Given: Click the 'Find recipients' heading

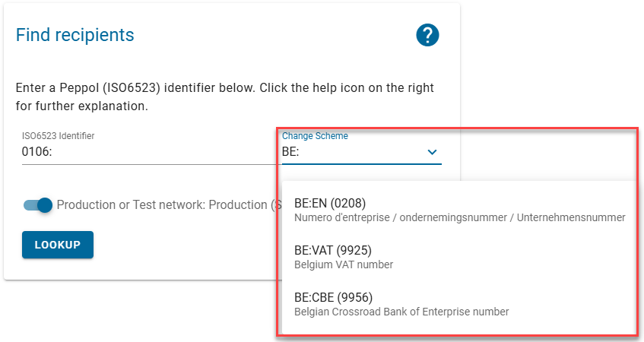Looking at the screenshot, I should pyautogui.click(x=75, y=35).
